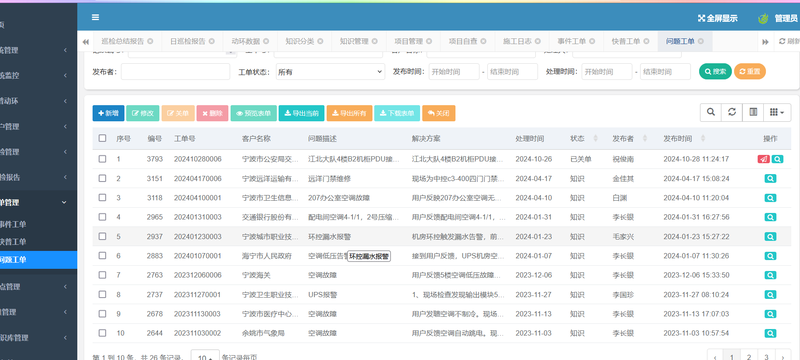Click the orange 重置 button

click(750, 71)
